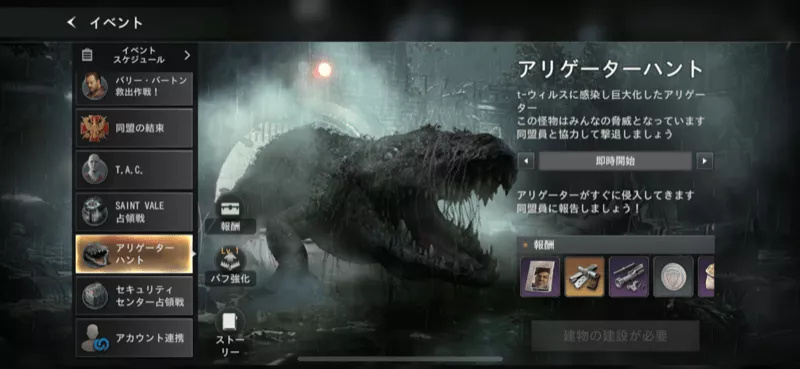View the character photo reward item
The width and height of the screenshot is (800, 369).
tap(540, 277)
